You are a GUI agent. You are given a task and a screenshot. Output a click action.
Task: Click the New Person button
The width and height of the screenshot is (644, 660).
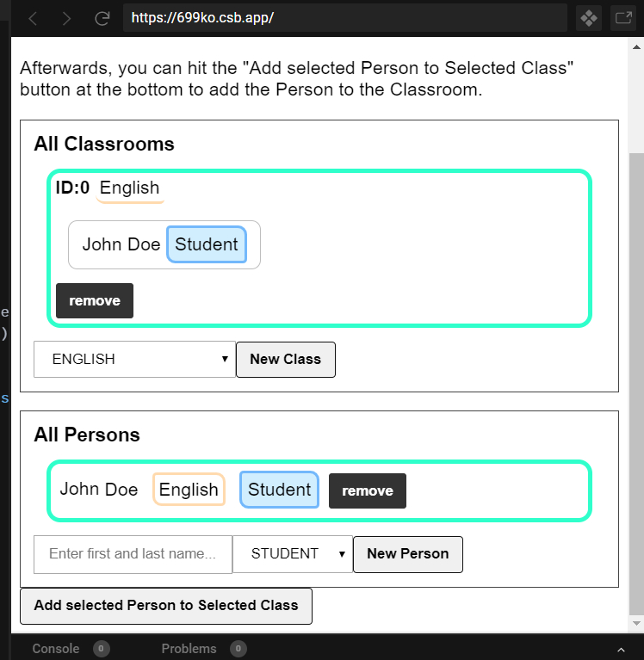click(407, 554)
